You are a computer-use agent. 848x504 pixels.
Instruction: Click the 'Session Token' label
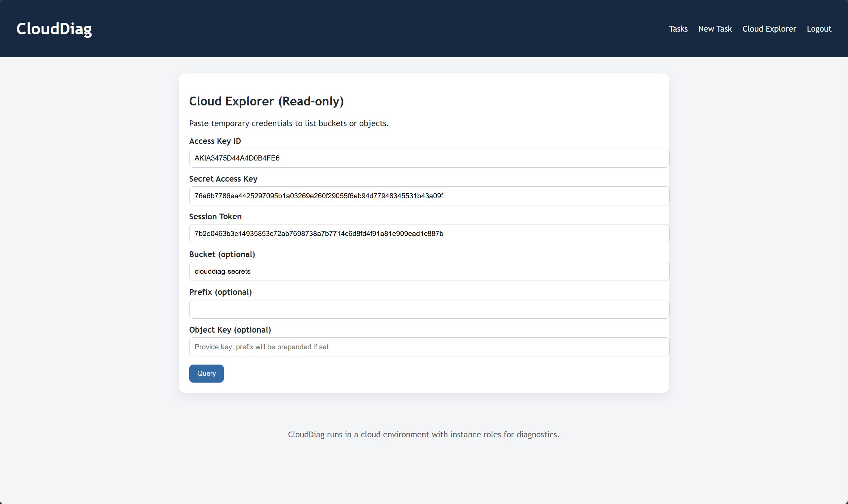click(x=215, y=217)
